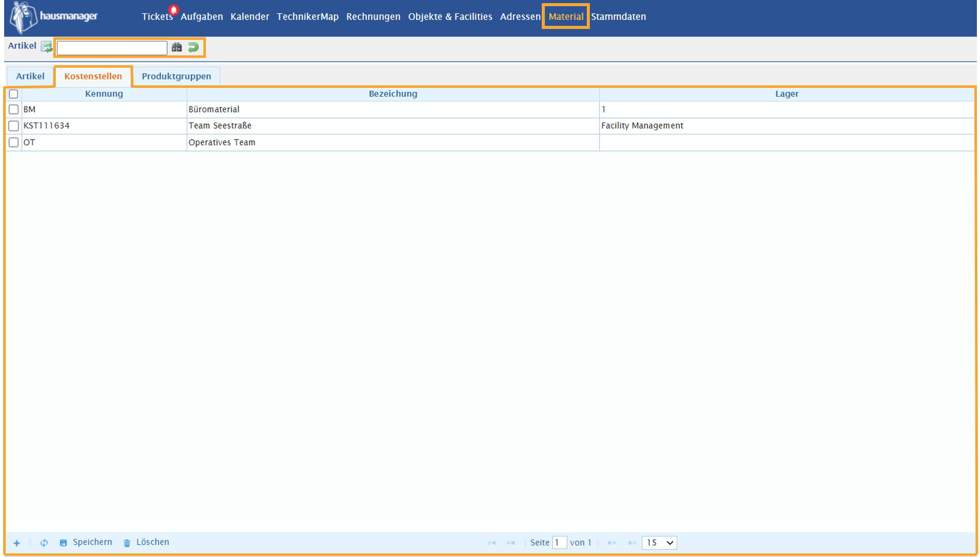Click the Seite page number field

point(559,543)
